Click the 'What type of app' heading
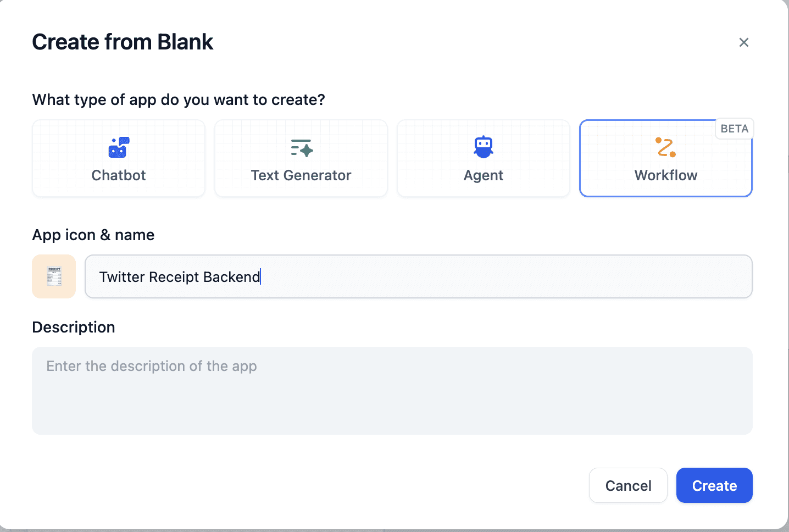This screenshot has width=789, height=532. point(179,100)
